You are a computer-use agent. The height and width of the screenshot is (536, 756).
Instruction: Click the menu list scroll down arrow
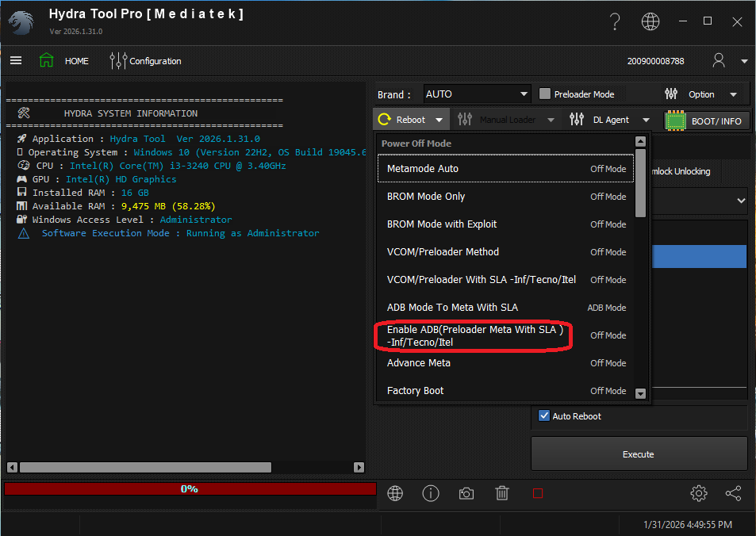click(x=640, y=394)
